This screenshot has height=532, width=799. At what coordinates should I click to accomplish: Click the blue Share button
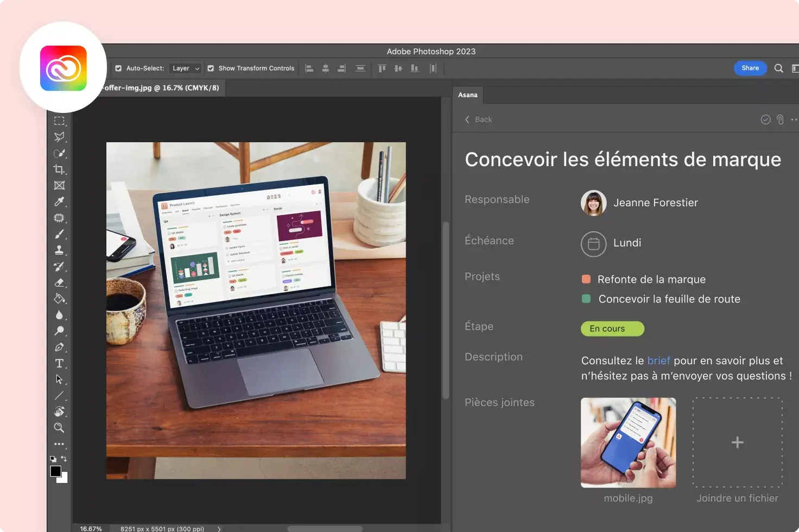click(x=750, y=68)
